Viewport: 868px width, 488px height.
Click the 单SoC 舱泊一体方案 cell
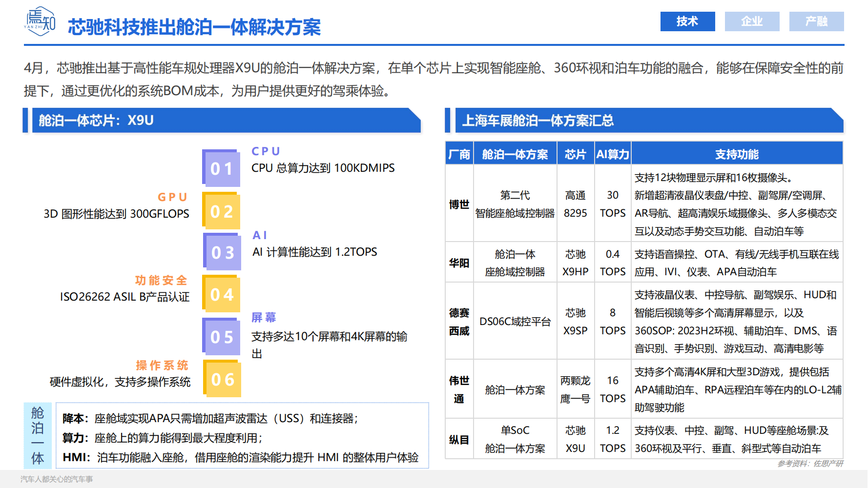(x=515, y=439)
